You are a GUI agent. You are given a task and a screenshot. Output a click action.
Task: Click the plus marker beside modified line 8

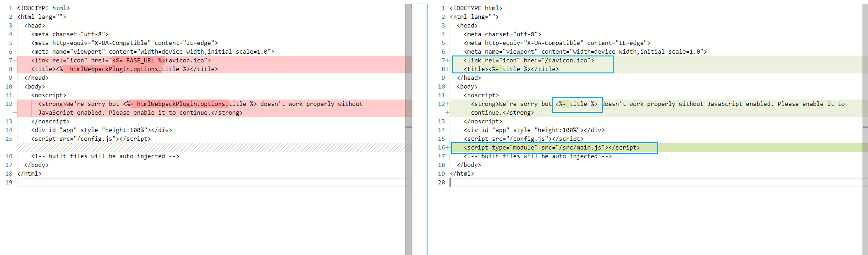(x=448, y=69)
